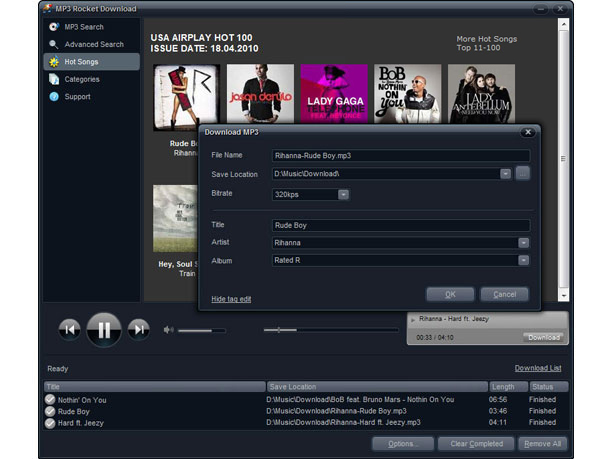The image size is (612, 459).
Task: Close the Download MP3 dialog with X
Action: [x=528, y=132]
